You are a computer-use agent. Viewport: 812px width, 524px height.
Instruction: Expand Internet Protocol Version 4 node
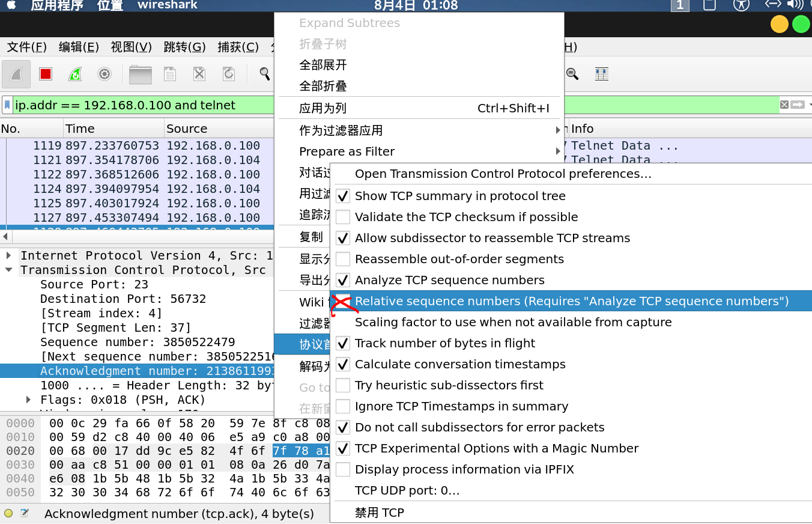[9, 255]
